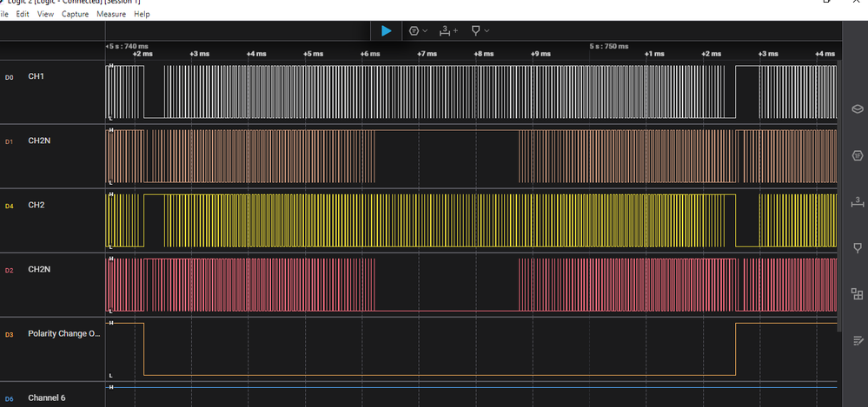868x407 pixels.
Task: Click the yellow CH2 channel label
Action: pyautogui.click(x=36, y=205)
